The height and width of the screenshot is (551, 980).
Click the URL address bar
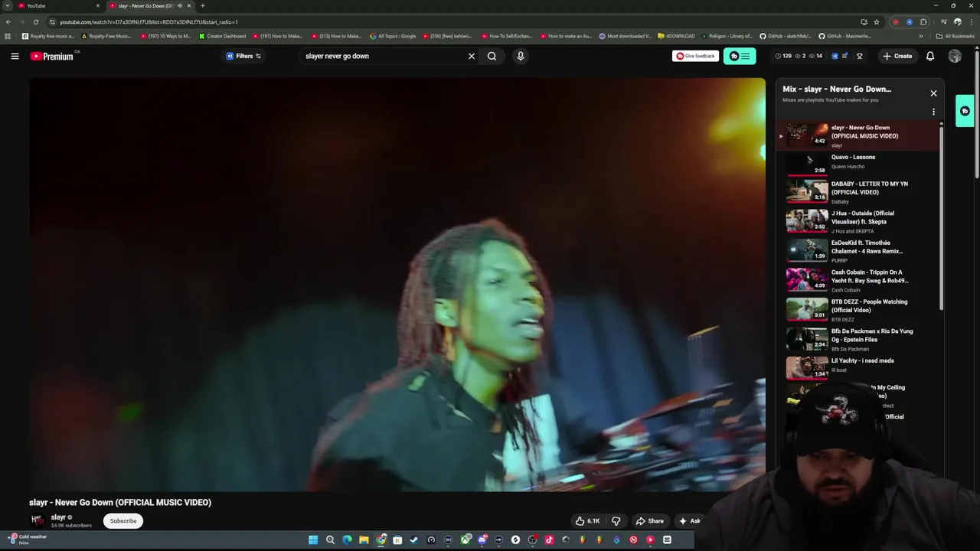coord(452,21)
